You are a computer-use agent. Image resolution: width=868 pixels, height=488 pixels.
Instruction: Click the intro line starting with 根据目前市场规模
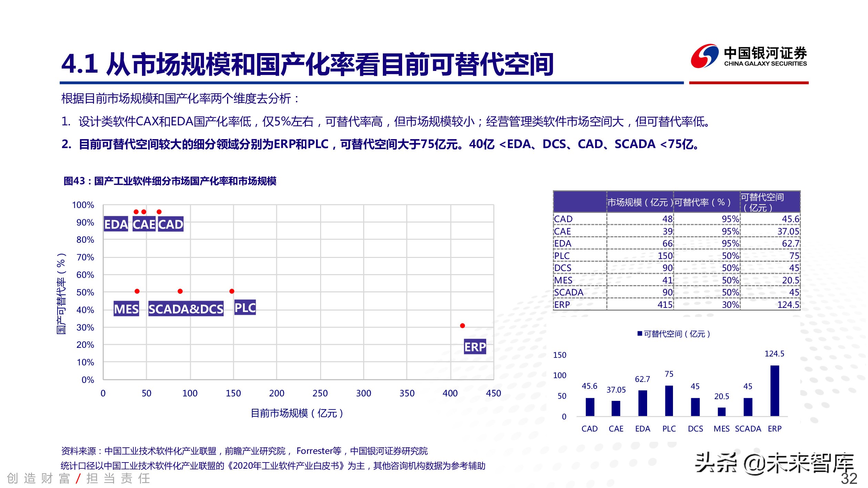[180, 98]
